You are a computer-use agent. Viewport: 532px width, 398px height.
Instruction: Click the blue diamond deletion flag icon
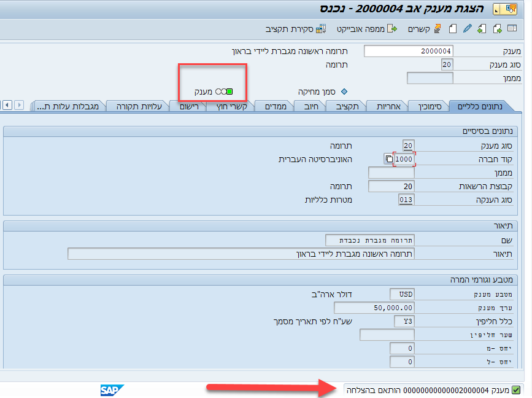pos(344,92)
